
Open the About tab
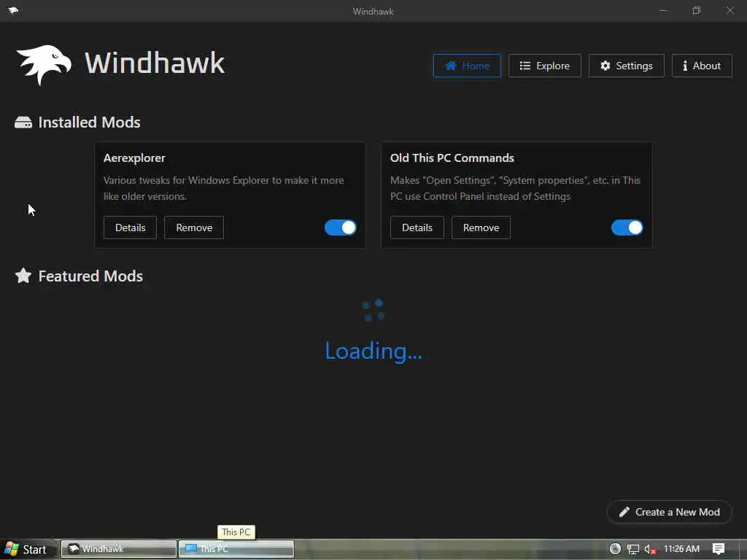tap(702, 66)
